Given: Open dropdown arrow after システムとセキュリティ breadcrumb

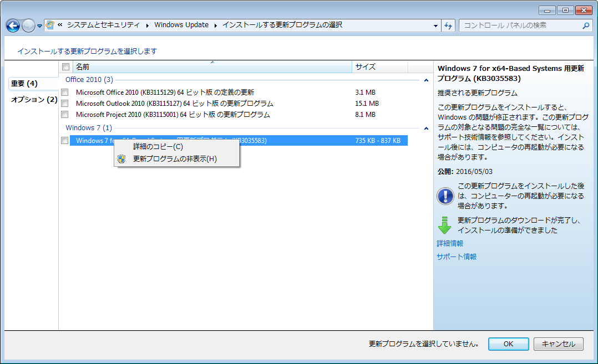Looking at the screenshot, I should 147,25.
